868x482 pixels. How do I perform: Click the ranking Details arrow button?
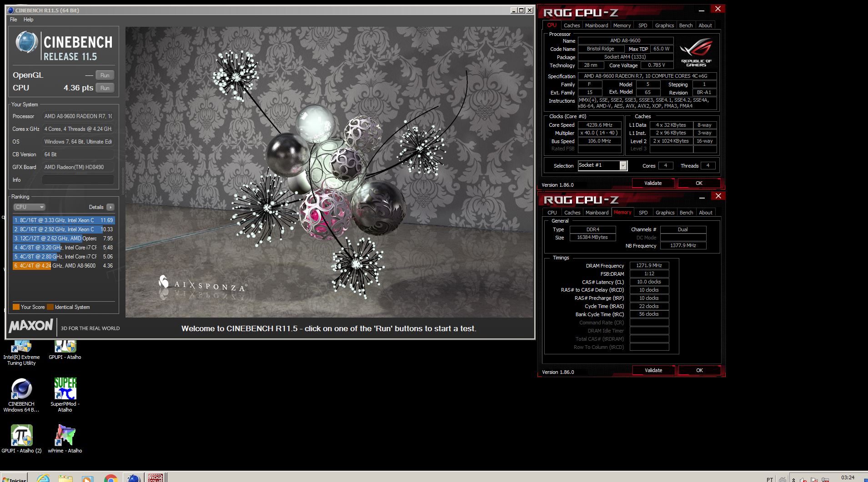pyautogui.click(x=110, y=207)
